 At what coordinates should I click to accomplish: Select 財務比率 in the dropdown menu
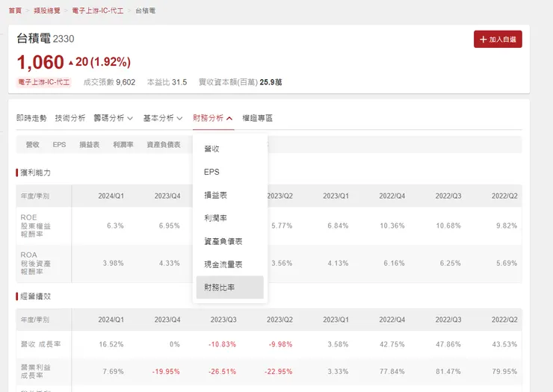tap(230, 287)
